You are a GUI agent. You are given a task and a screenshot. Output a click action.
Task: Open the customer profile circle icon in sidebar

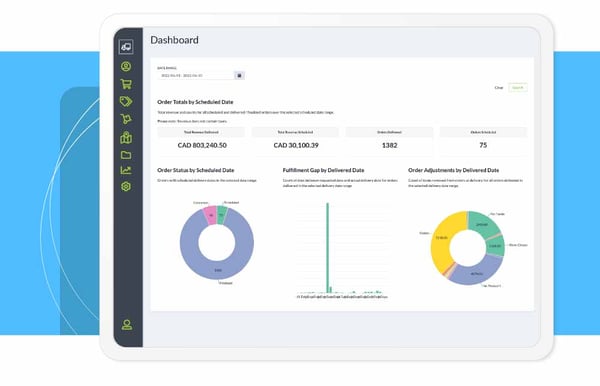coord(126,67)
